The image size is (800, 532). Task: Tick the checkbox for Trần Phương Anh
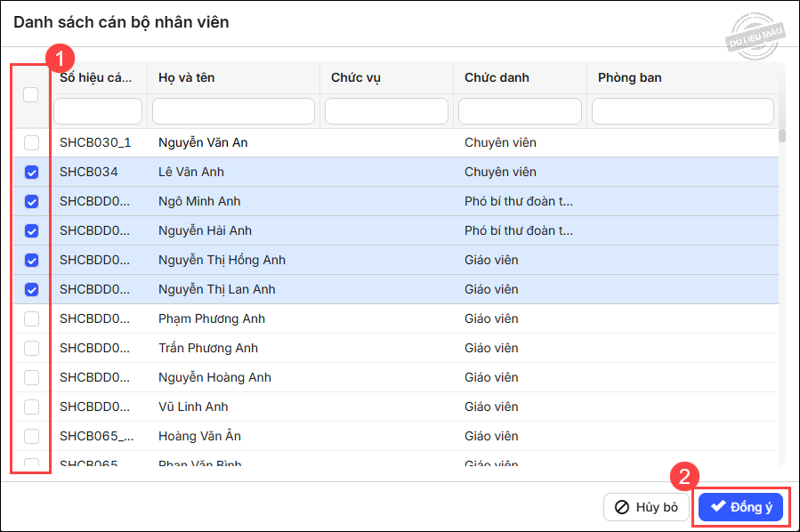coord(31,348)
